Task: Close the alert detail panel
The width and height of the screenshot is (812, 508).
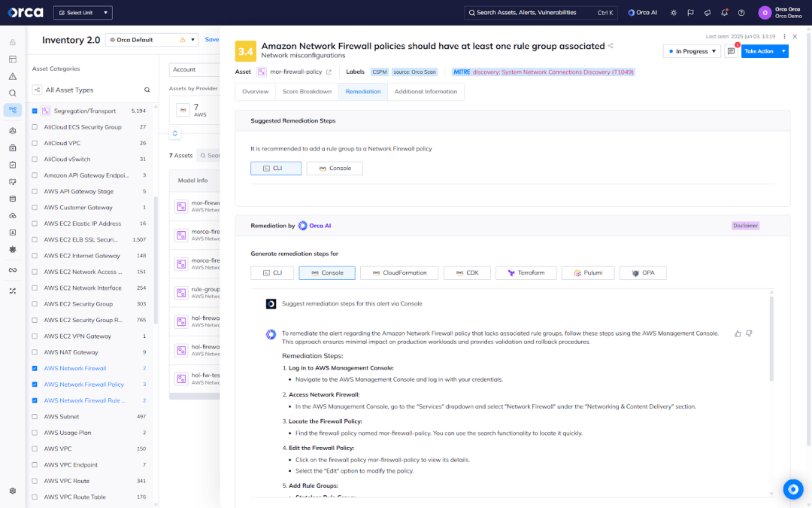Action: coord(795,37)
